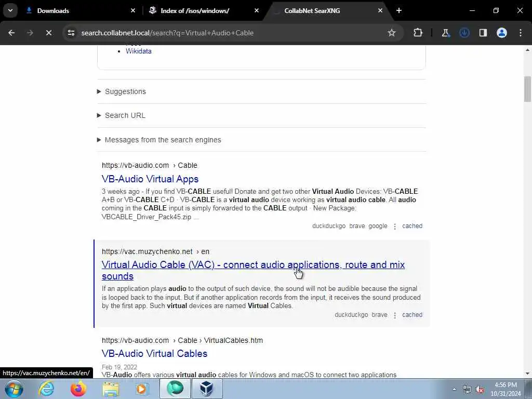Viewport: 532px width, 399px height.
Task: Click google engine label under first result
Action: pos(378,226)
